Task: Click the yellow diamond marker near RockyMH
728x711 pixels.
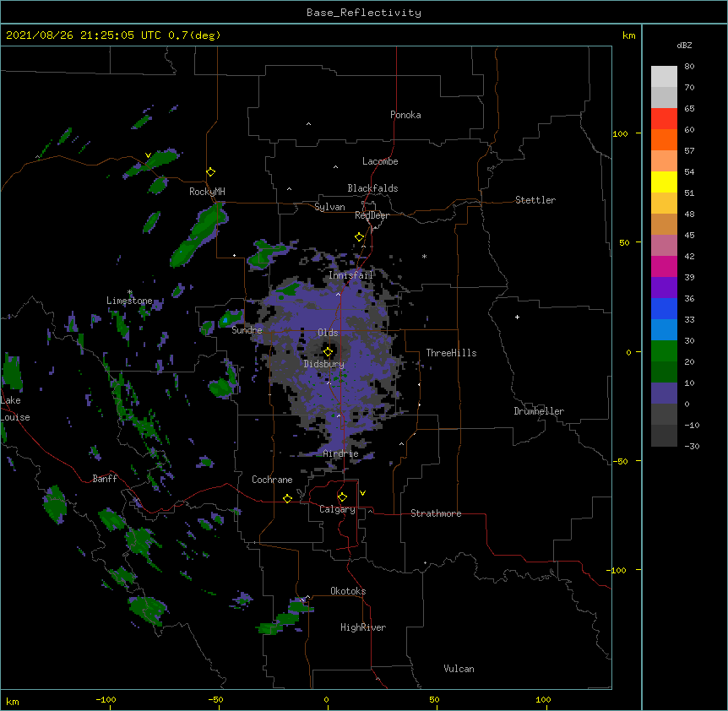Action: (x=210, y=172)
